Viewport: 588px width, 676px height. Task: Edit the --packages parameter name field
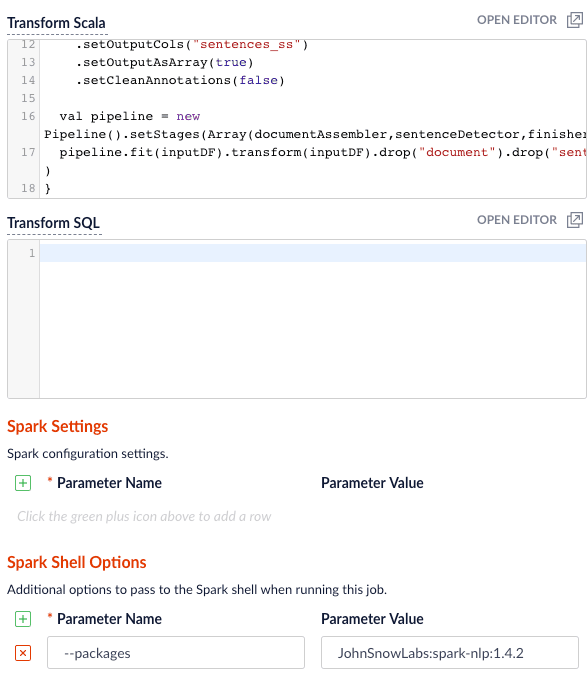176,653
